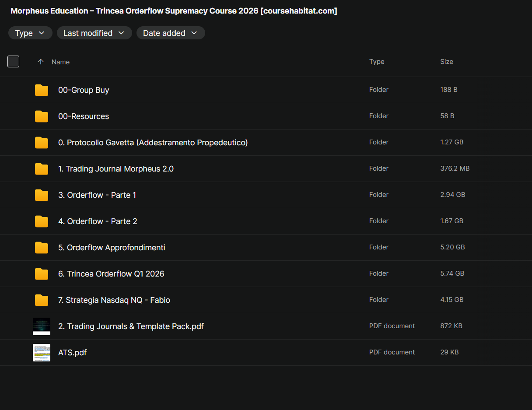Viewport: 532px width, 410px height.
Task: Click the Orderflow - Parte 1 folder icon
Action: click(42, 195)
